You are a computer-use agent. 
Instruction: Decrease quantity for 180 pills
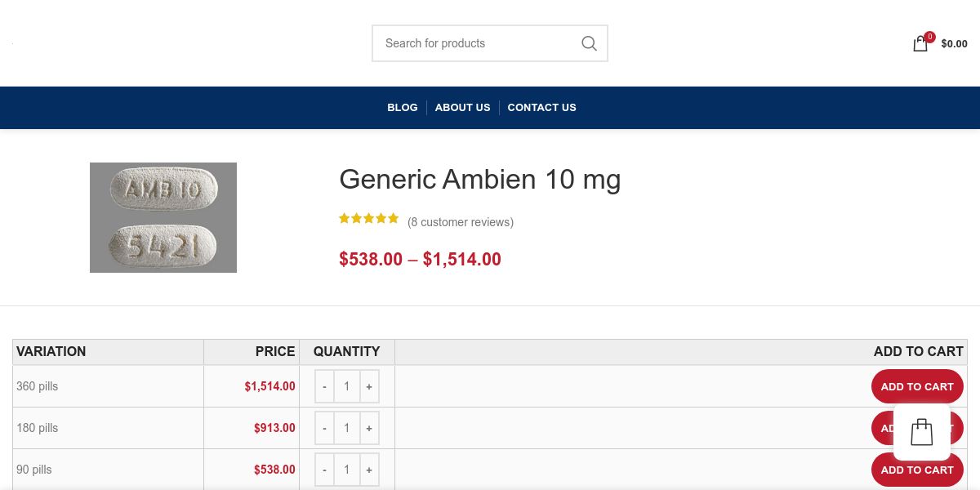point(324,428)
